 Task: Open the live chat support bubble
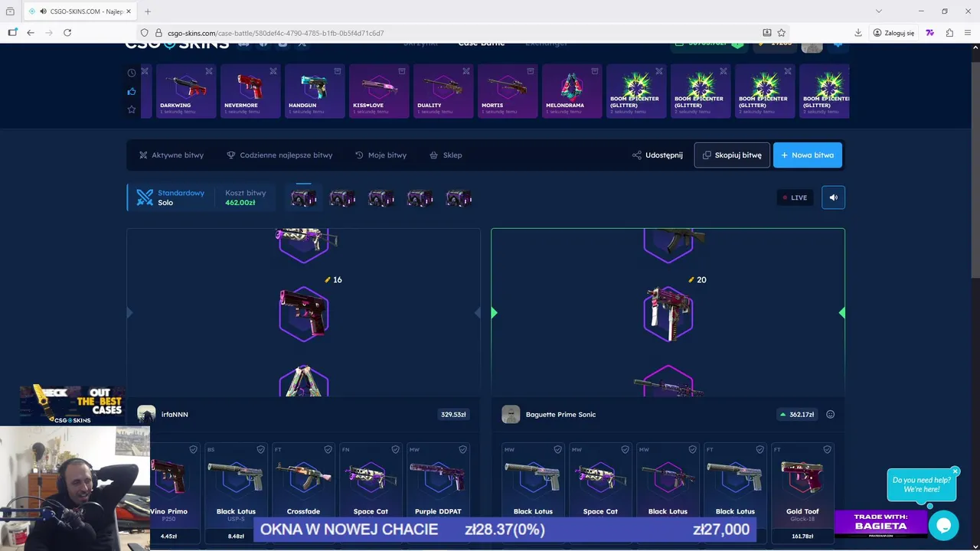pyautogui.click(x=943, y=525)
